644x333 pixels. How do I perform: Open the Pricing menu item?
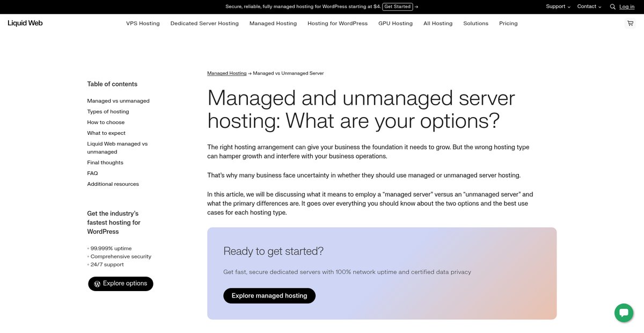point(508,24)
